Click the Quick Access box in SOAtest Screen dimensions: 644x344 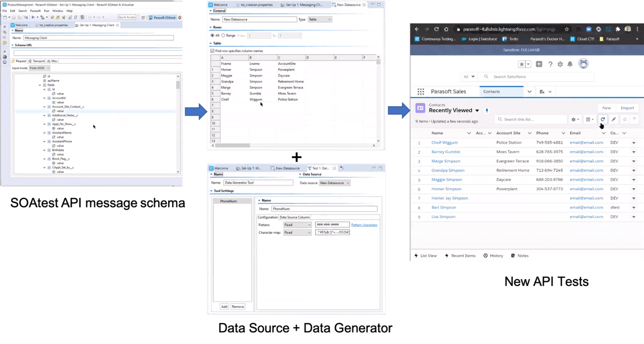[127, 17]
